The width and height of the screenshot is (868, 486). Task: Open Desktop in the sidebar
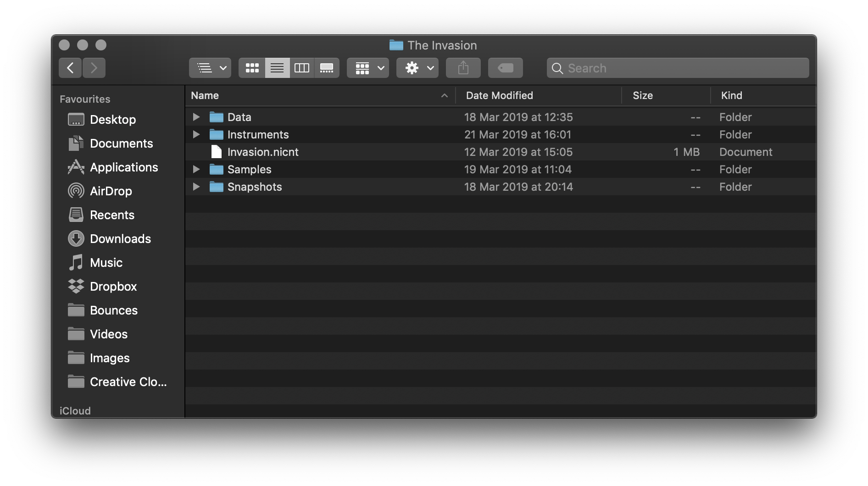[x=113, y=120]
